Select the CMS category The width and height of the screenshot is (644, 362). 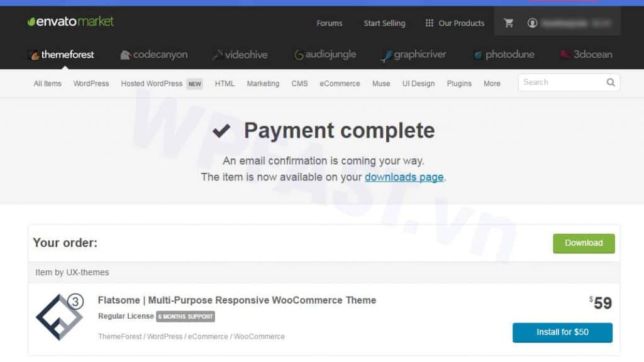299,84
